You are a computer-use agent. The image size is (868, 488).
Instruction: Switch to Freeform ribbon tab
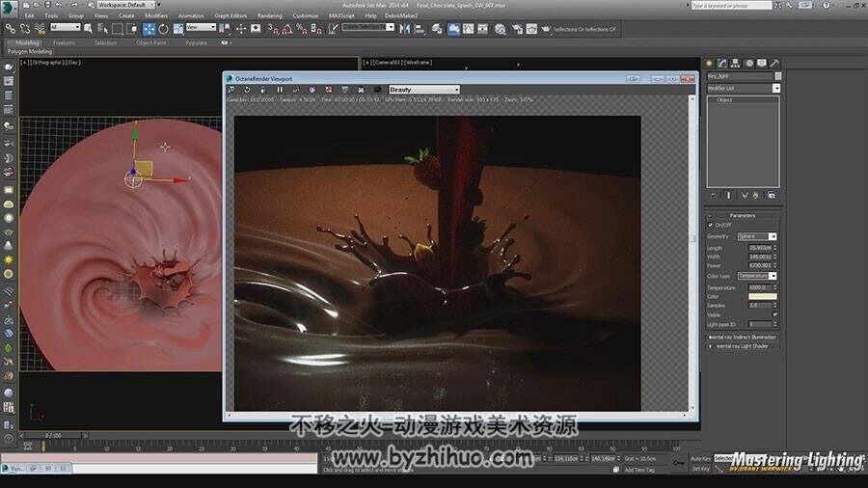[65, 42]
